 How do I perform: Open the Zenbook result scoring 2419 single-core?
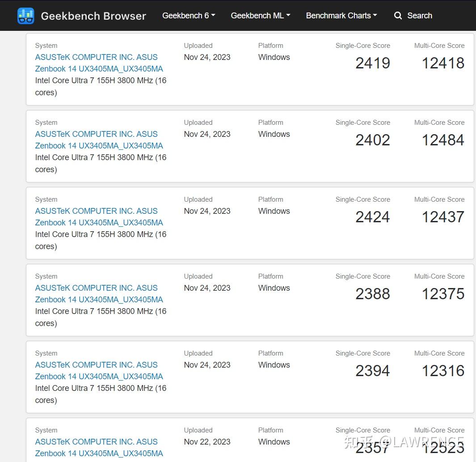pyautogui.click(x=99, y=63)
